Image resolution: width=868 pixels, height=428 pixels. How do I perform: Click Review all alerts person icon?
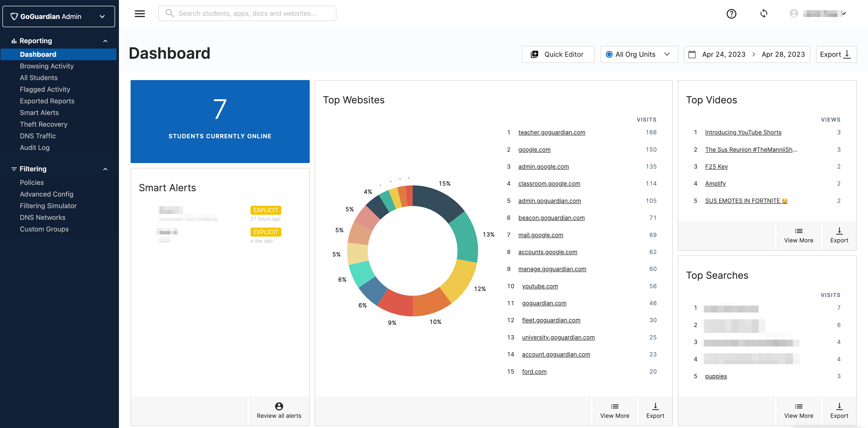tap(279, 406)
